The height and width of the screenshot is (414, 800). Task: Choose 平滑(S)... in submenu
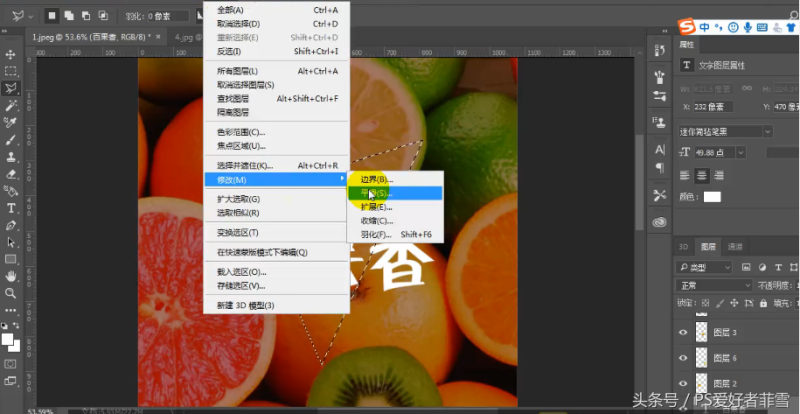pyautogui.click(x=394, y=193)
